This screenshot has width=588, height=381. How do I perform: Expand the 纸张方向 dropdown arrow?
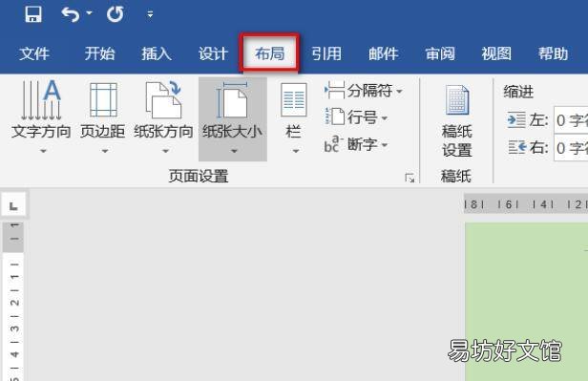[x=165, y=151]
